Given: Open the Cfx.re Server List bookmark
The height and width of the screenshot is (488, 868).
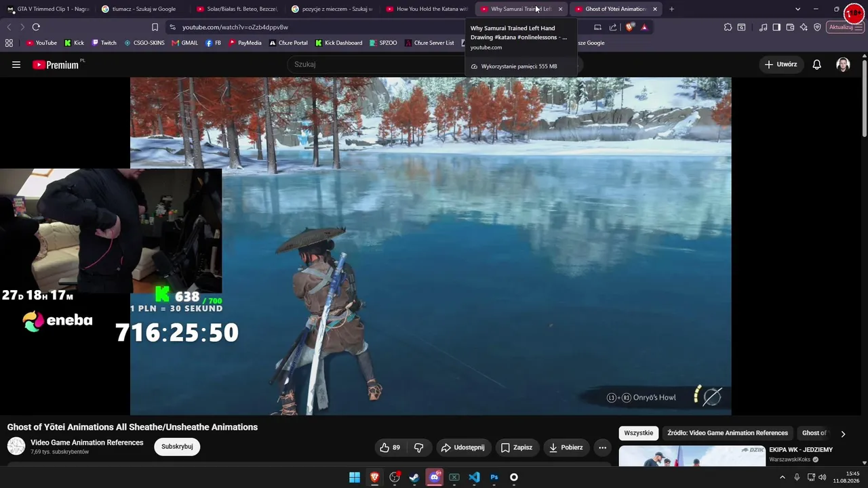Looking at the screenshot, I should (x=429, y=43).
